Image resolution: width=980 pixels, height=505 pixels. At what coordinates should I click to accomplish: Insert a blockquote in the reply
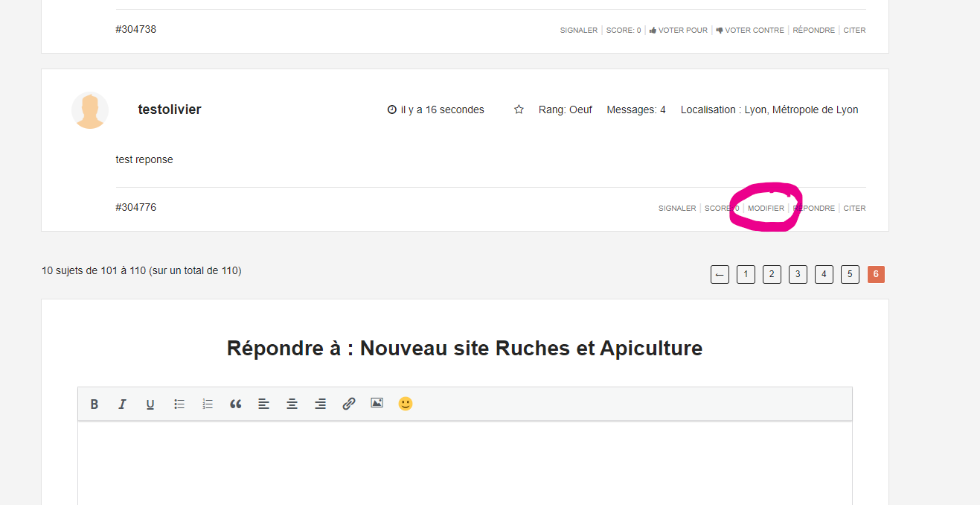tap(236, 404)
